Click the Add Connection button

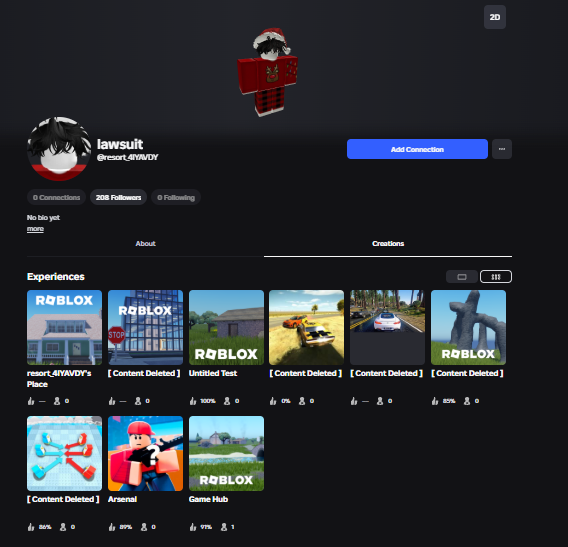point(417,149)
